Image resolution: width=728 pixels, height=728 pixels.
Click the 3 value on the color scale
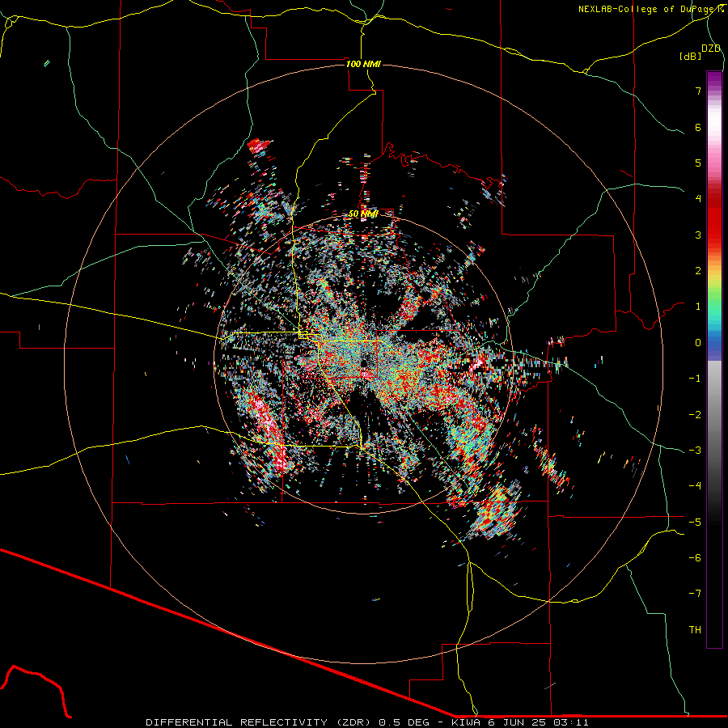click(x=698, y=235)
